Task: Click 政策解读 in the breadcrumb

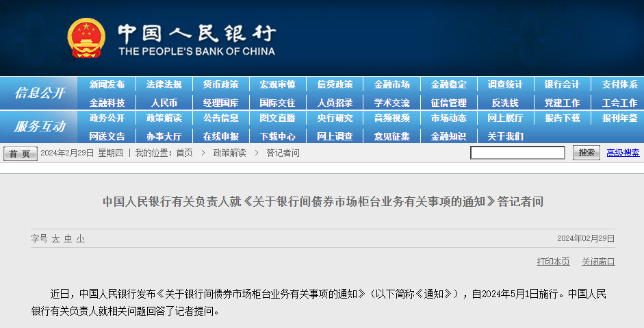Action: point(229,153)
